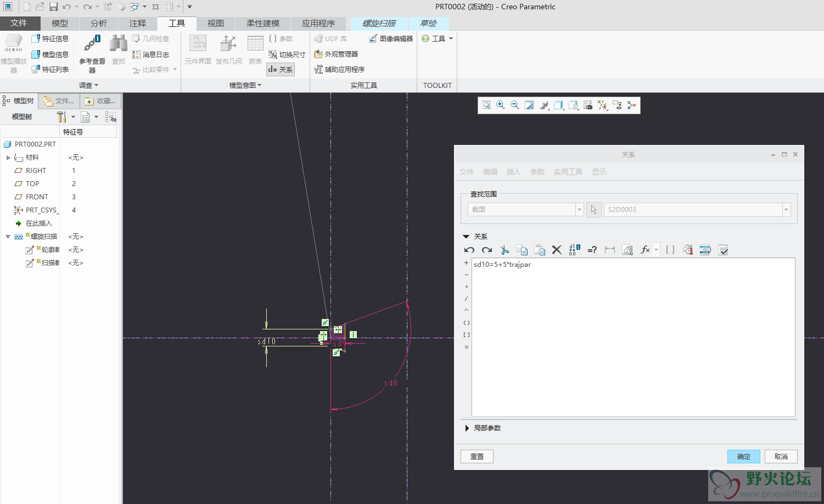
Task: Expand the 局部参数 section
Action: [x=467, y=428]
